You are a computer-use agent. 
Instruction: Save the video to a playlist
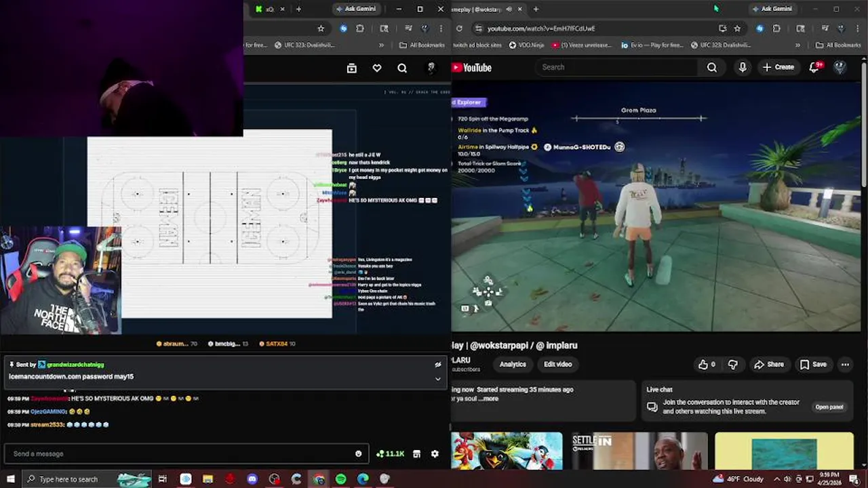pyautogui.click(x=813, y=365)
